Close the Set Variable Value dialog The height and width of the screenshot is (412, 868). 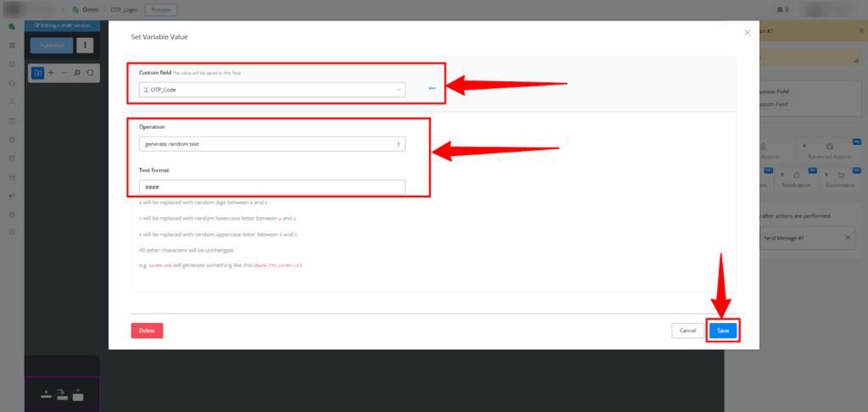(x=747, y=32)
